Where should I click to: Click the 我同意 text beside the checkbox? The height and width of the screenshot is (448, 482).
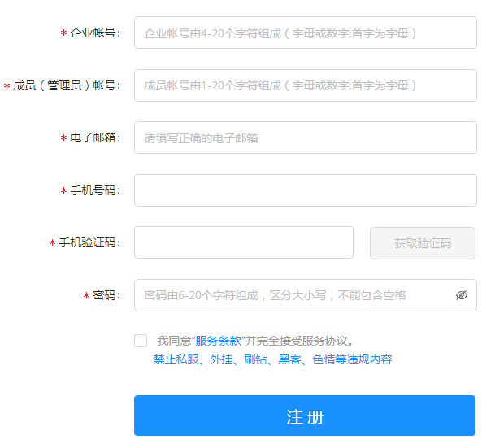tap(174, 341)
